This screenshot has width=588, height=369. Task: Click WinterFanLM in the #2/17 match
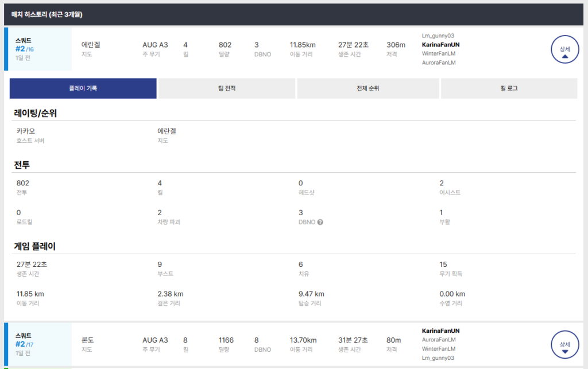439,349
